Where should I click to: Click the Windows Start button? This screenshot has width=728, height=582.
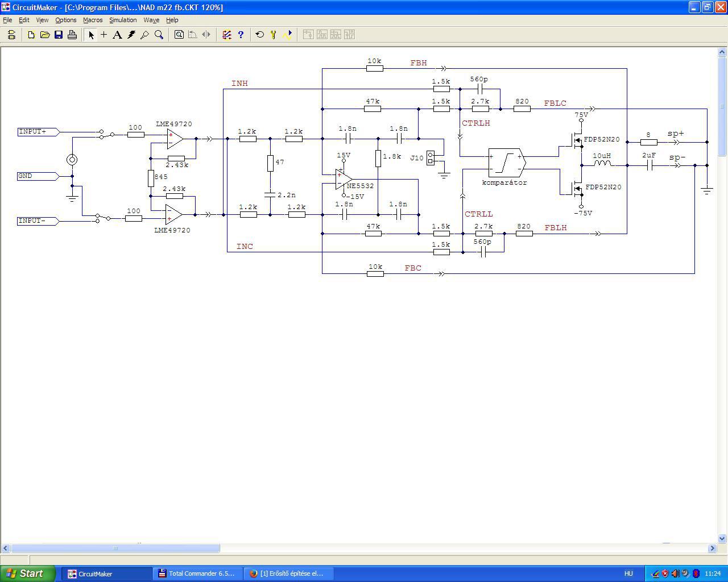point(27,573)
